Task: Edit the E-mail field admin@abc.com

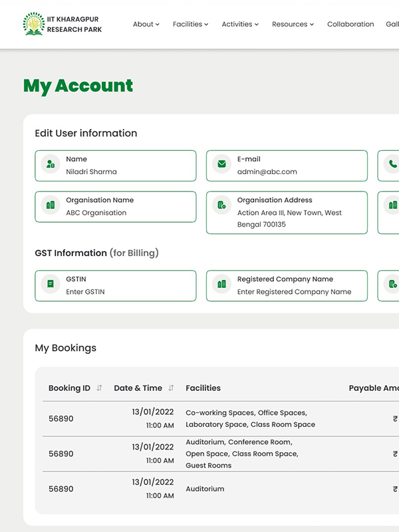Action: click(287, 166)
